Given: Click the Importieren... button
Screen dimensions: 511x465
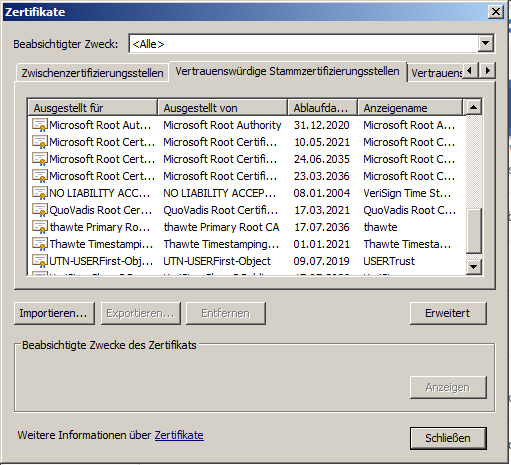Looking at the screenshot, I should coord(54,313).
